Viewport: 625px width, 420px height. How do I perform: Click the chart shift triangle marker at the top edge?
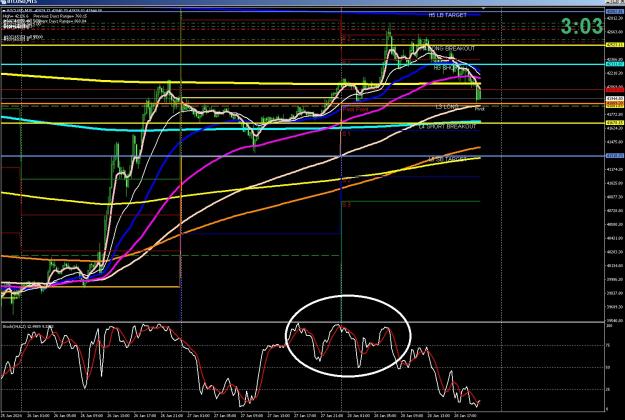click(x=484, y=8)
